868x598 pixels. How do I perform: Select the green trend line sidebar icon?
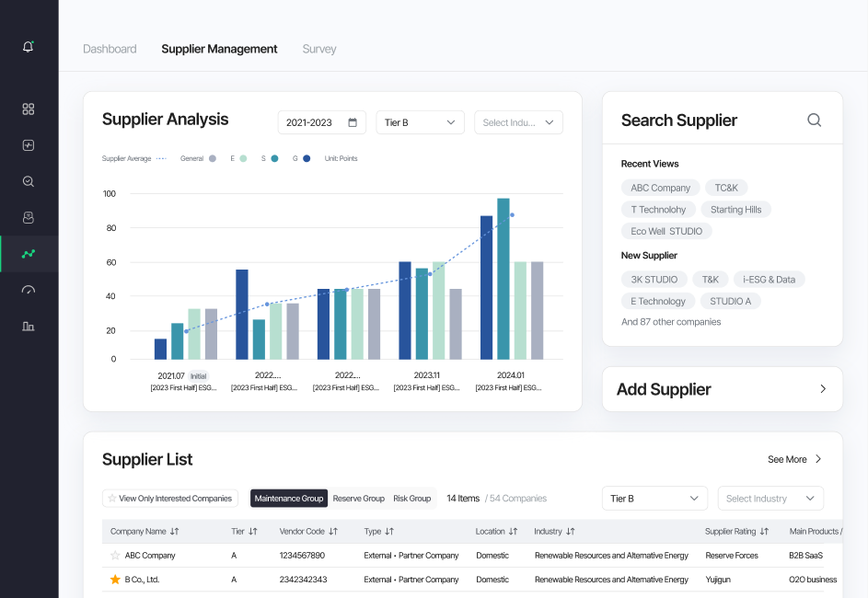29,254
